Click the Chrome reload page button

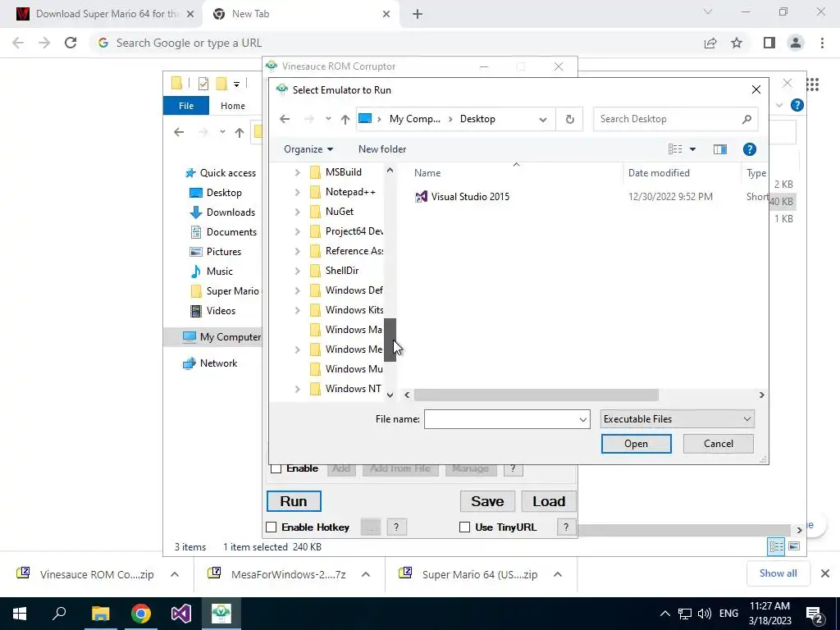71,43
